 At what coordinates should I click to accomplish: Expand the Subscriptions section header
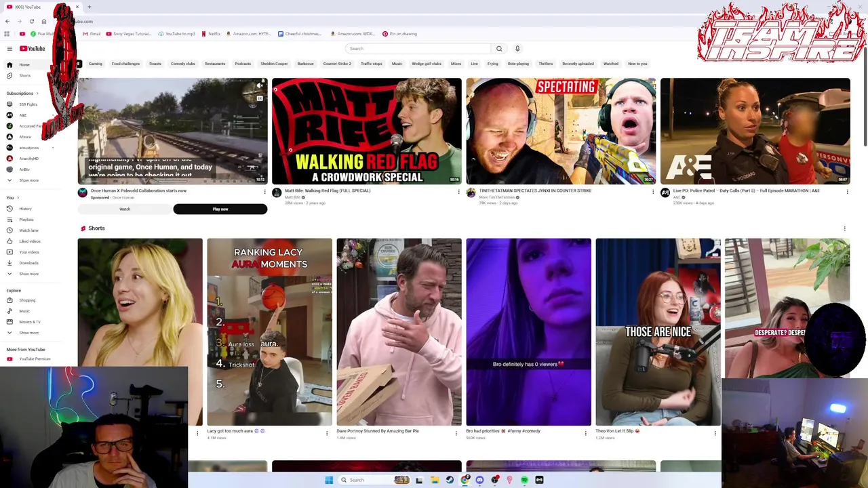point(22,94)
